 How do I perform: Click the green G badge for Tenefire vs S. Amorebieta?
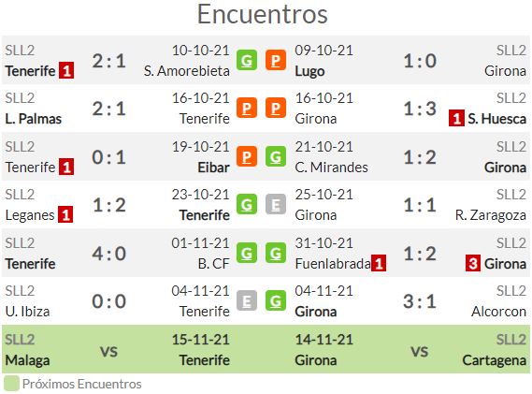tap(247, 60)
